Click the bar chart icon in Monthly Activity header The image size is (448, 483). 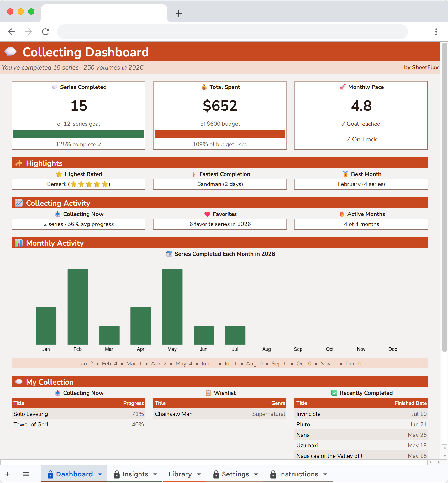click(19, 243)
